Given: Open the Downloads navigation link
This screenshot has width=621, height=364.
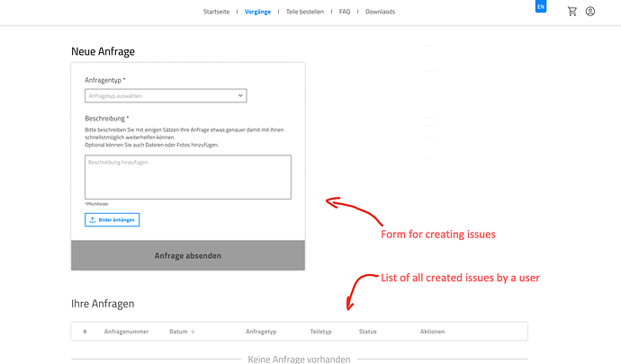Looking at the screenshot, I should [x=380, y=12].
